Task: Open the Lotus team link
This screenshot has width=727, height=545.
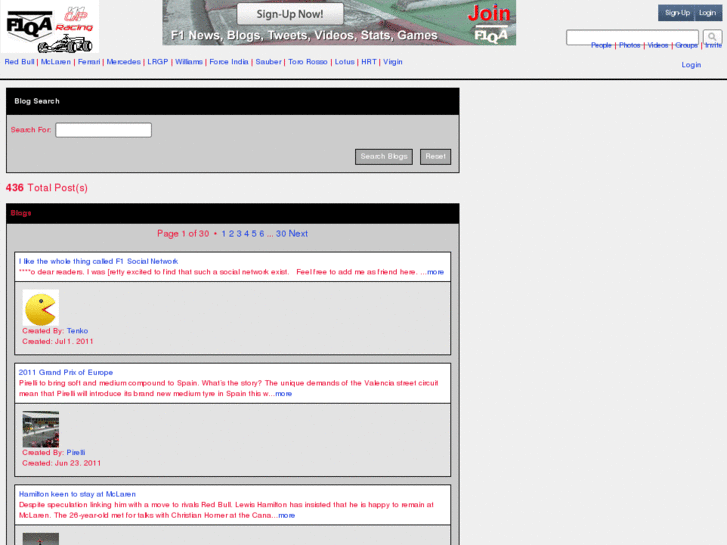Action: click(x=344, y=62)
